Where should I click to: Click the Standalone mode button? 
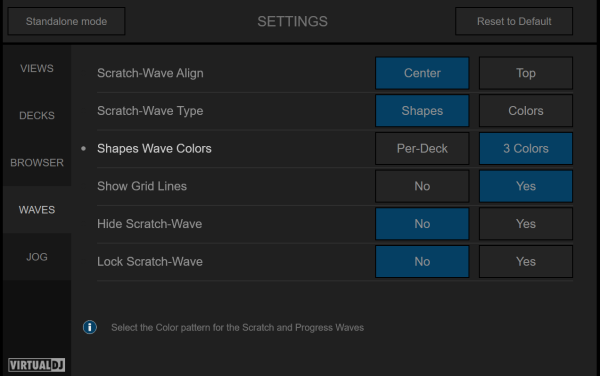coord(66,21)
